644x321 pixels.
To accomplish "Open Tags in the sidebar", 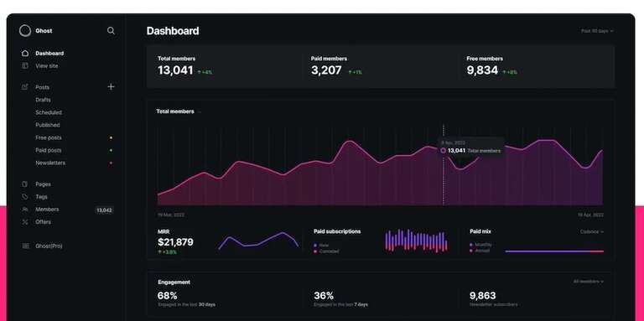I will (41, 197).
